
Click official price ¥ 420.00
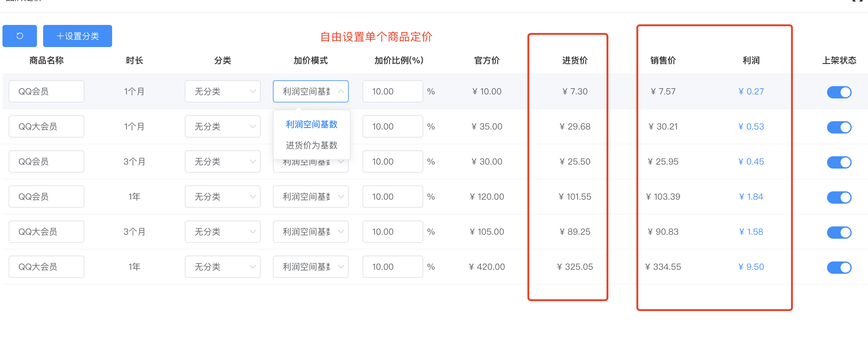coord(487,266)
